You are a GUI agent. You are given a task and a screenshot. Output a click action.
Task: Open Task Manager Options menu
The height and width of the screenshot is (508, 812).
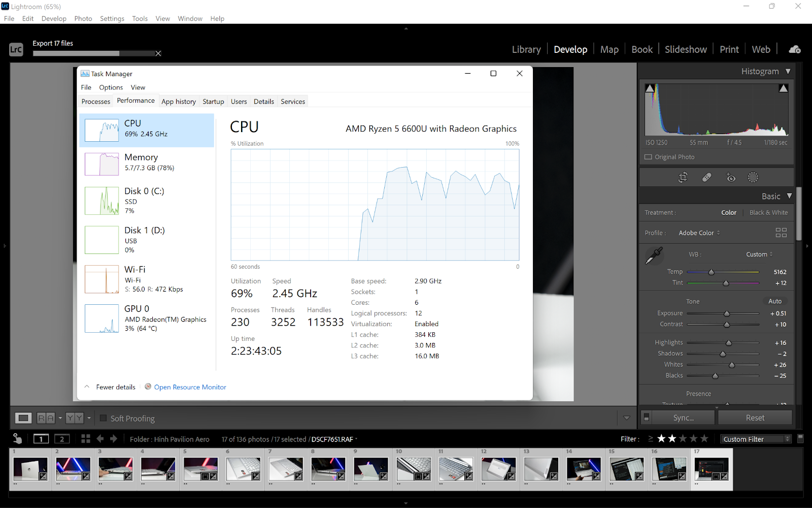tap(111, 87)
